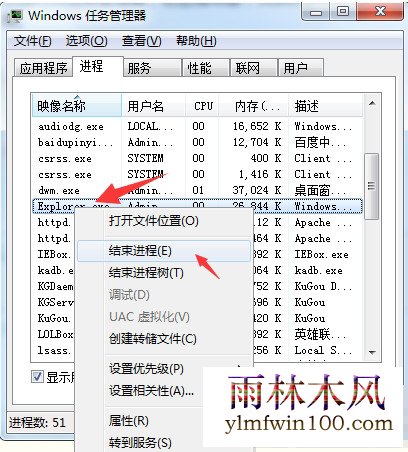Sort by the 映像名称 column header
The width and height of the screenshot is (408, 452).
click(77, 106)
